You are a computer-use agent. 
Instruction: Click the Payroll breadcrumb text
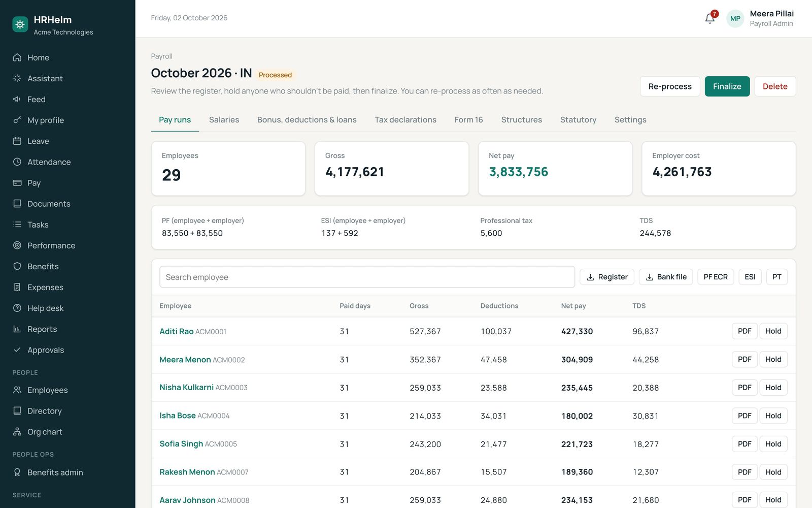[161, 56]
